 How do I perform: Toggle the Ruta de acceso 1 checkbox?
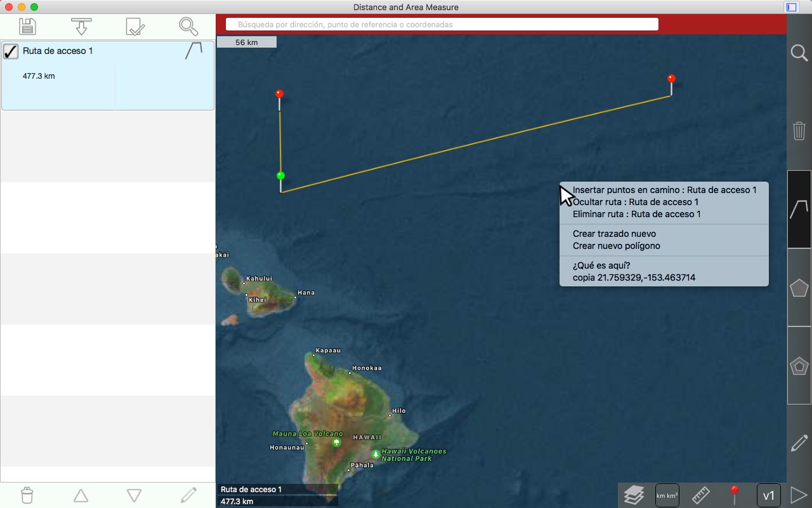[11, 51]
